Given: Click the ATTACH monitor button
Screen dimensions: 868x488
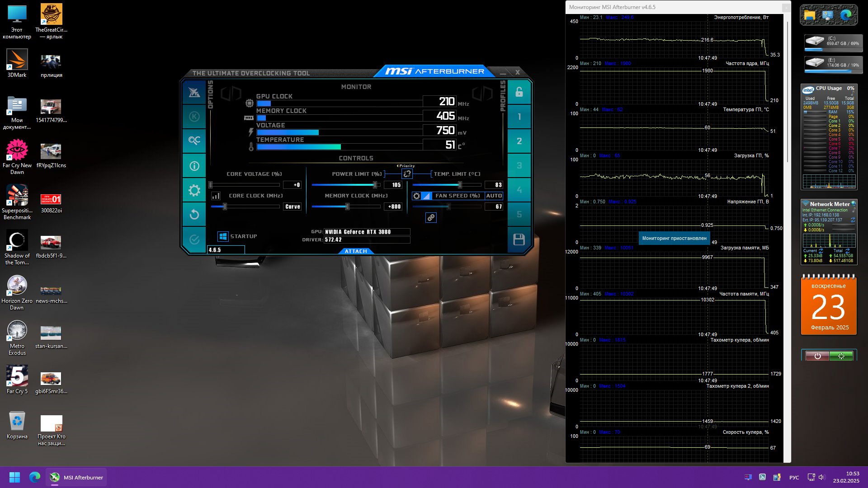Looking at the screenshot, I should pyautogui.click(x=356, y=251).
